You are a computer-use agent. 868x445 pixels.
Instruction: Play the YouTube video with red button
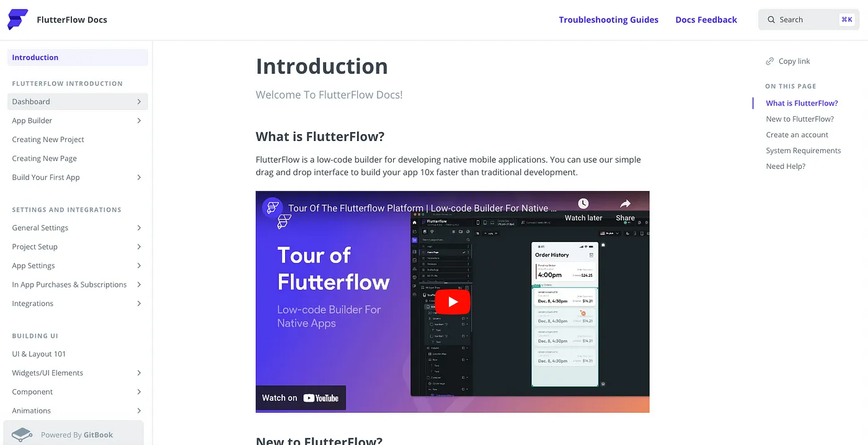click(452, 302)
